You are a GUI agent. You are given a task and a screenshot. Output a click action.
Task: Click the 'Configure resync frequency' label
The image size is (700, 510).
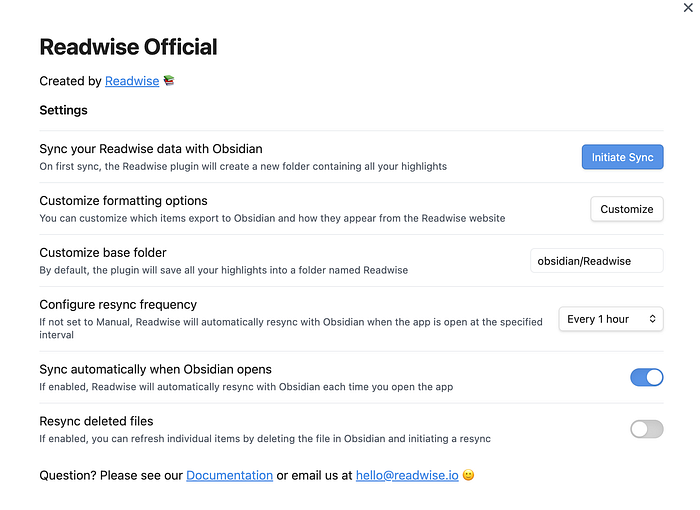[118, 305]
